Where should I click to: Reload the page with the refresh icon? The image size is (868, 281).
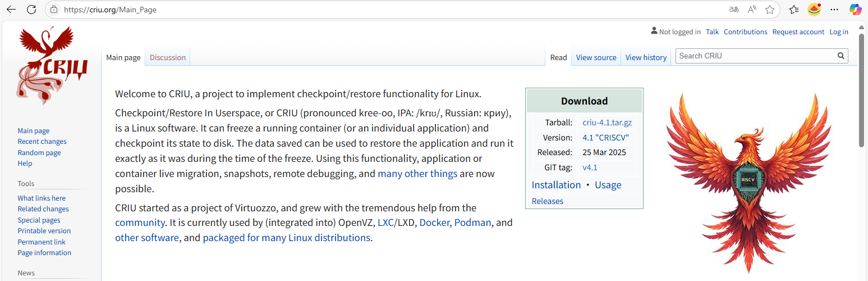[x=31, y=10]
